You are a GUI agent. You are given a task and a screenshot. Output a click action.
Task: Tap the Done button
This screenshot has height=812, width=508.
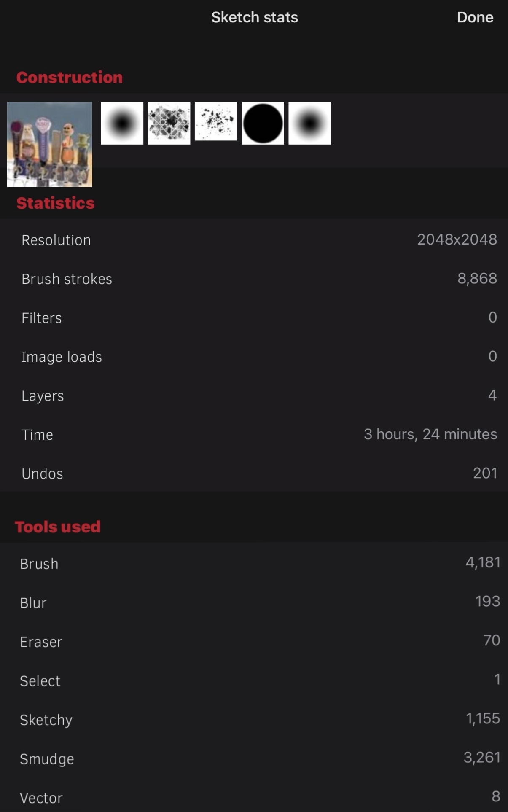pyautogui.click(x=475, y=17)
